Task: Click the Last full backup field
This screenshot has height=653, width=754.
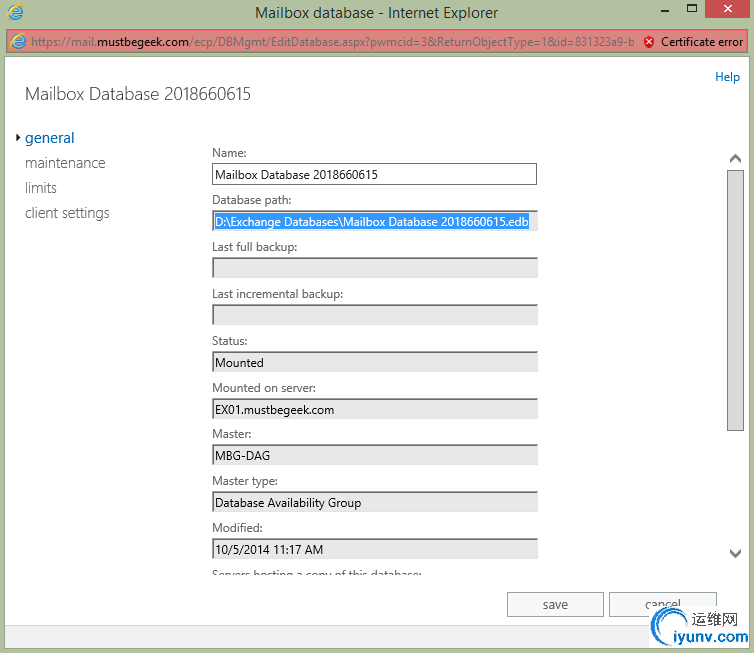Action: pos(374,268)
